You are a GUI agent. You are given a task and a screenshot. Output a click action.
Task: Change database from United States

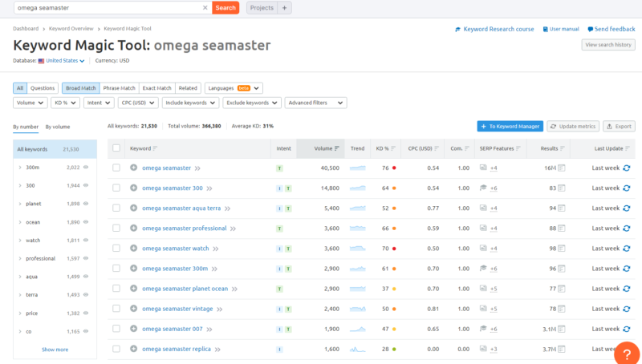point(65,60)
